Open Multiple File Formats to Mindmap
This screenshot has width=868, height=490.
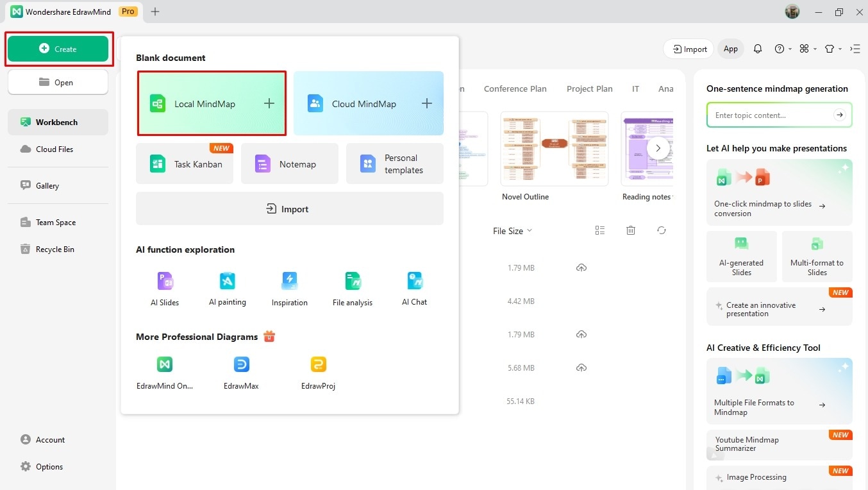(780, 391)
